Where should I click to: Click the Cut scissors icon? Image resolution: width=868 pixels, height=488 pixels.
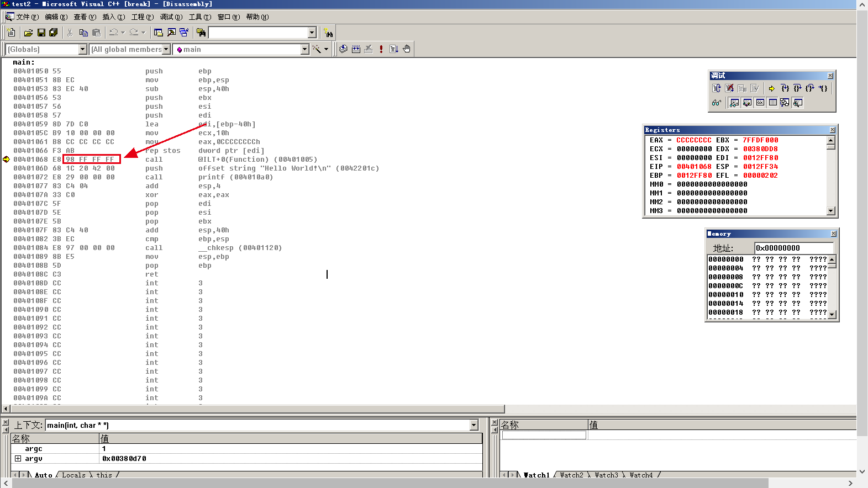(70, 33)
